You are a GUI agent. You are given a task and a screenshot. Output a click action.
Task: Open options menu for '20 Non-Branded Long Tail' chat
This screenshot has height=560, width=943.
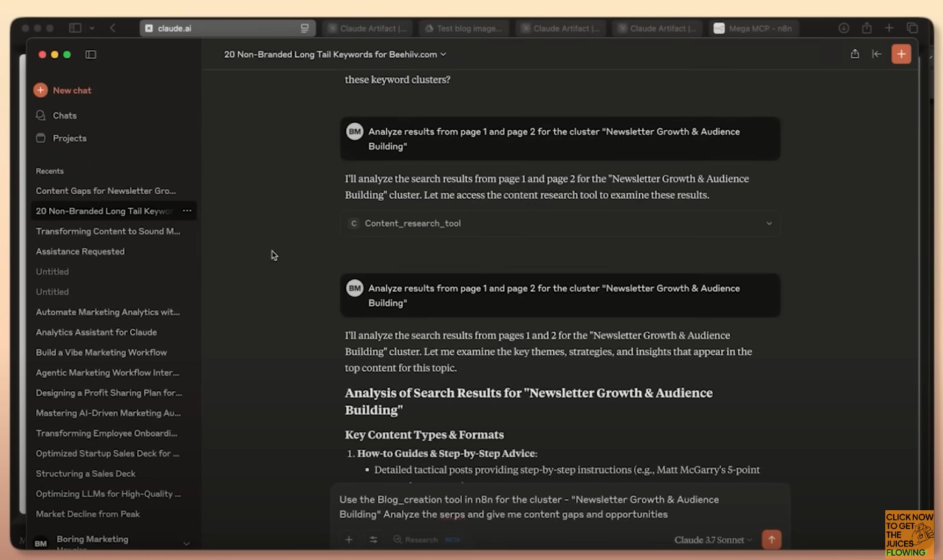click(x=187, y=211)
